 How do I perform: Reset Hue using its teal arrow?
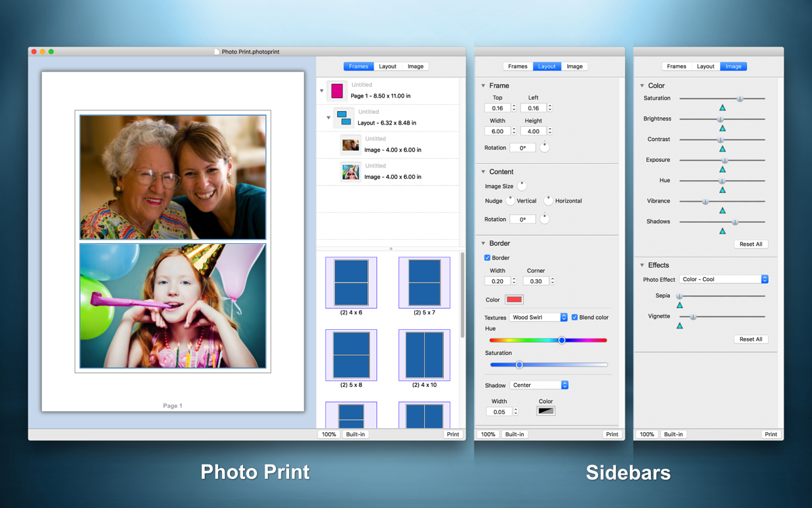(723, 190)
